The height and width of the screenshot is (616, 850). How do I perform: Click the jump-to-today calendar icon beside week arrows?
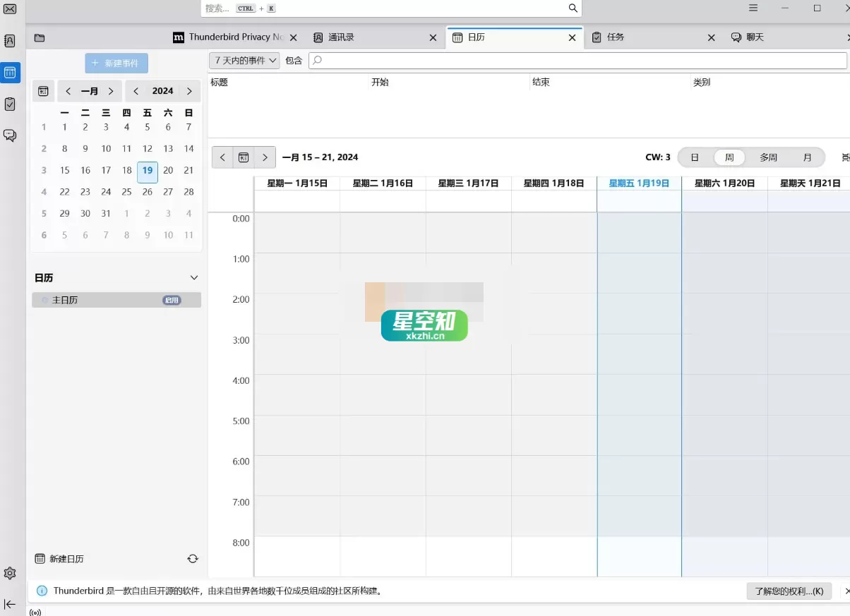tap(244, 157)
